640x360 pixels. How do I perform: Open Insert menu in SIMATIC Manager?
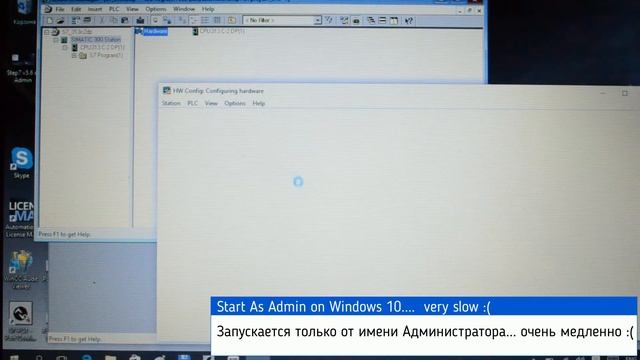[x=95, y=9]
